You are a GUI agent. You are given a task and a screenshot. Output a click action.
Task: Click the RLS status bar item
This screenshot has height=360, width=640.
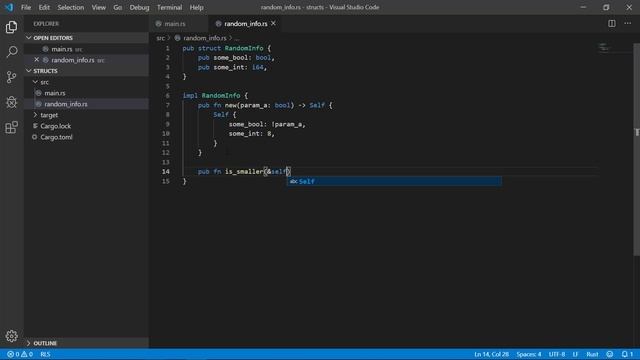click(x=45, y=354)
